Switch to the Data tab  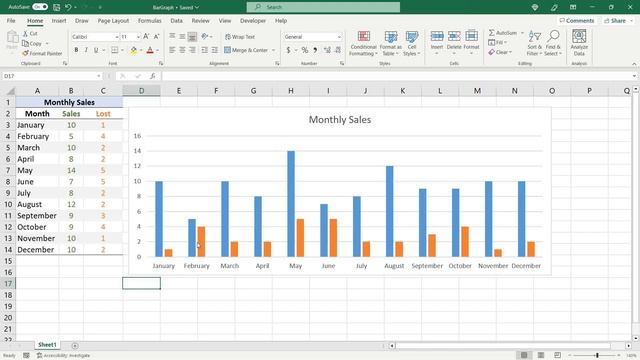pyautogui.click(x=176, y=20)
